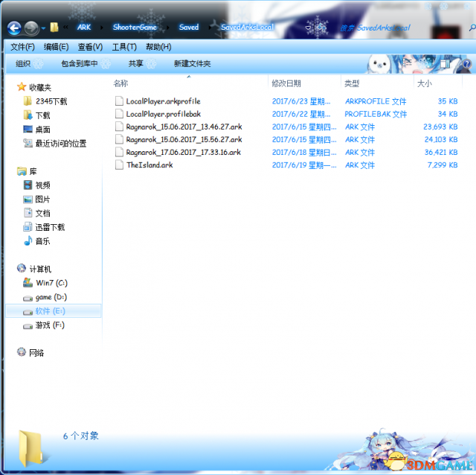Screen dimensions: 476x475
Task: Open the 工具(T) menu
Action: (x=124, y=47)
